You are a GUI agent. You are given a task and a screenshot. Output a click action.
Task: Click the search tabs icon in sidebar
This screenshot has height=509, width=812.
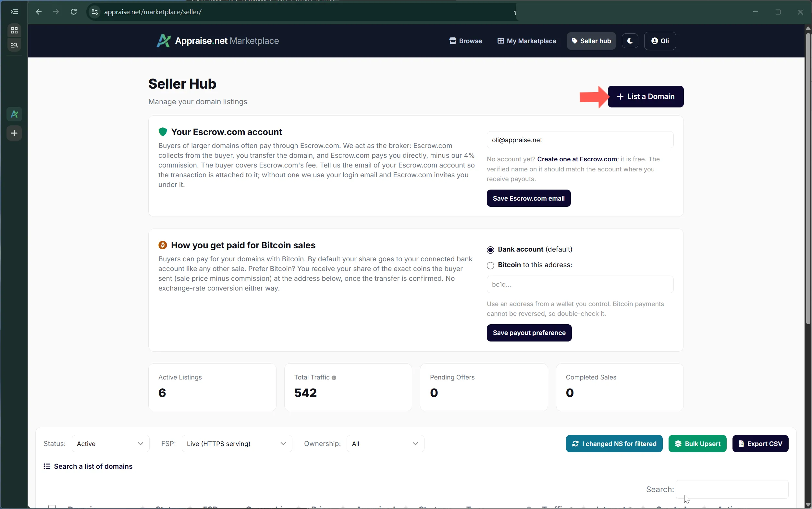click(x=14, y=45)
